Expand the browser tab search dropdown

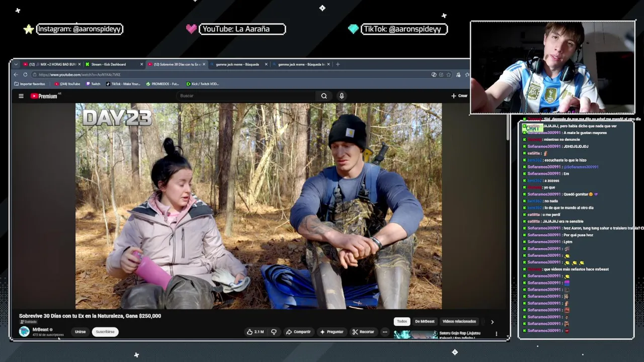coord(16,64)
